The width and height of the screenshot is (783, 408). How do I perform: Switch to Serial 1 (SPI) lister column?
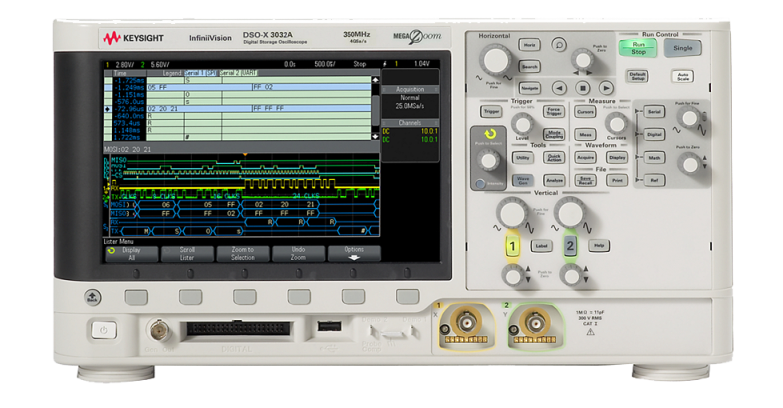(x=201, y=73)
